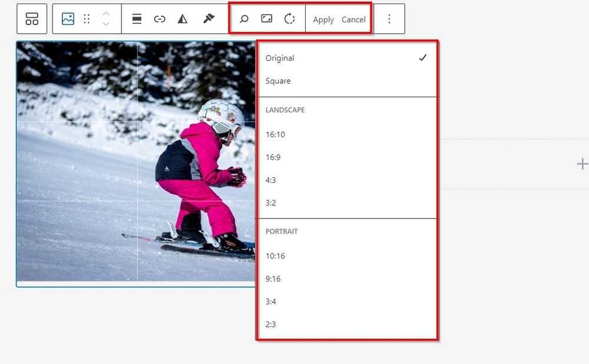The height and width of the screenshot is (364, 589).
Task: Open the Zoom magnifier tool
Action: pos(244,19)
